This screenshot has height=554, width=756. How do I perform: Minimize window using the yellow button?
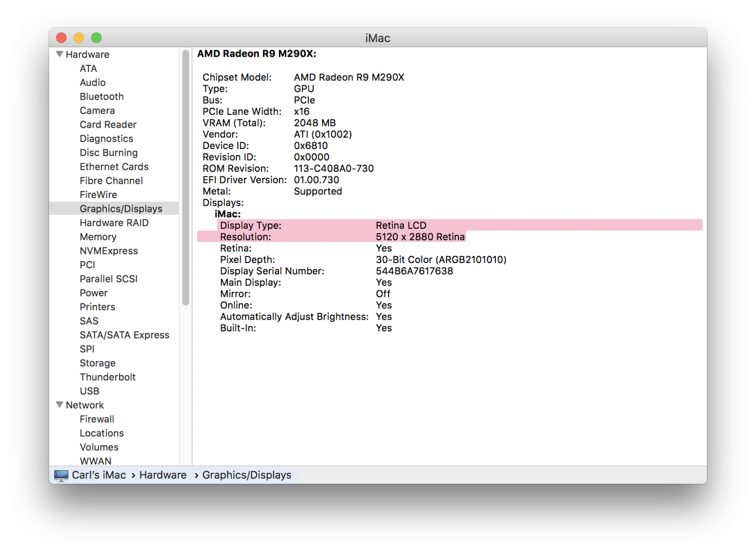pos(79,37)
